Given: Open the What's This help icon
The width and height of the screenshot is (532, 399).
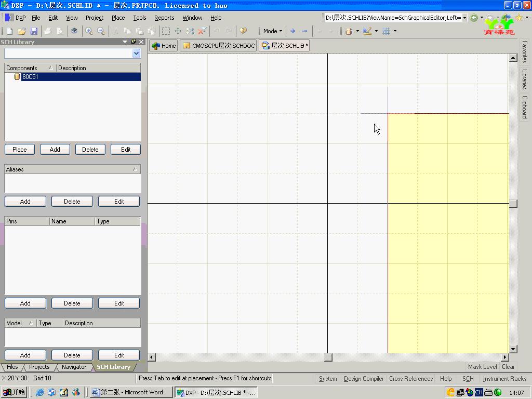Looking at the screenshot, I should pos(243,31).
